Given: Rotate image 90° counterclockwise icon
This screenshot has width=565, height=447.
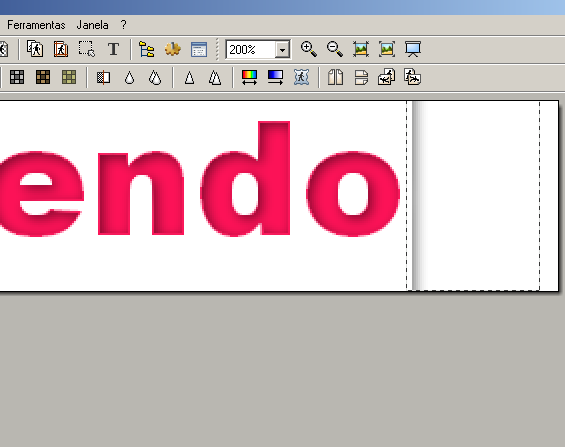Looking at the screenshot, I should pos(387,77).
